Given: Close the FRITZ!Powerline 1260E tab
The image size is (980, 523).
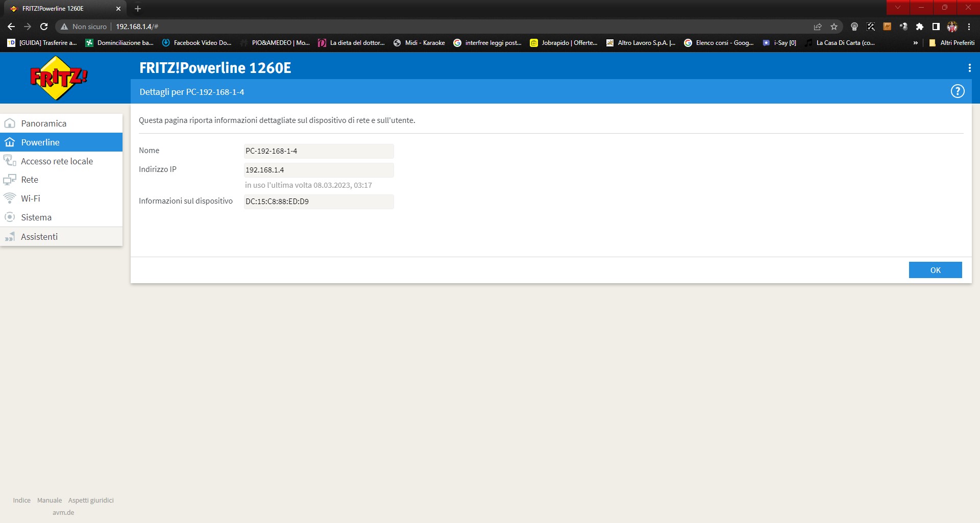Looking at the screenshot, I should pos(118,9).
